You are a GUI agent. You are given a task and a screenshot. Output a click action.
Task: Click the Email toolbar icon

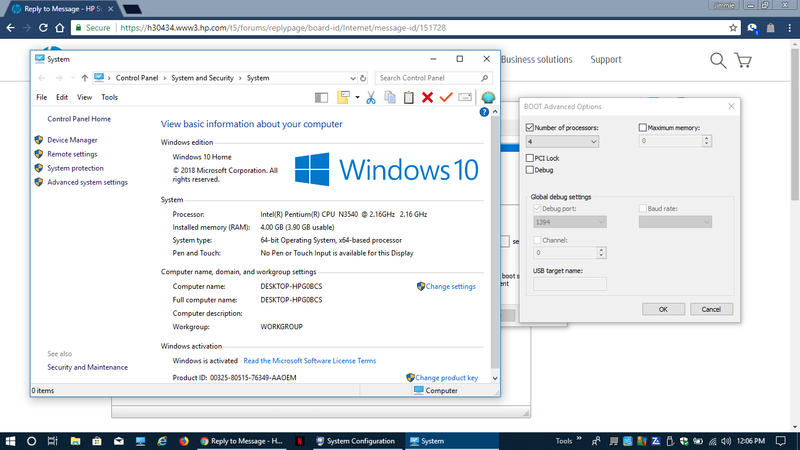pyautogui.click(x=465, y=97)
